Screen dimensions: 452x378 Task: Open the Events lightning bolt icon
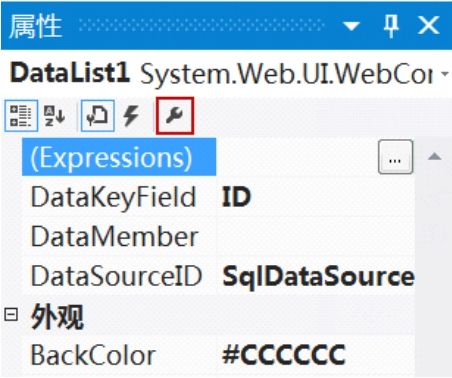coord(131,116)
